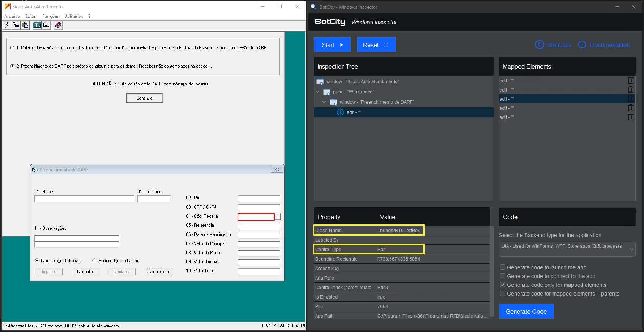Select option 1 Cálculo dos Acréscimos Legais
Screen dimensions: 644x332
12,48
